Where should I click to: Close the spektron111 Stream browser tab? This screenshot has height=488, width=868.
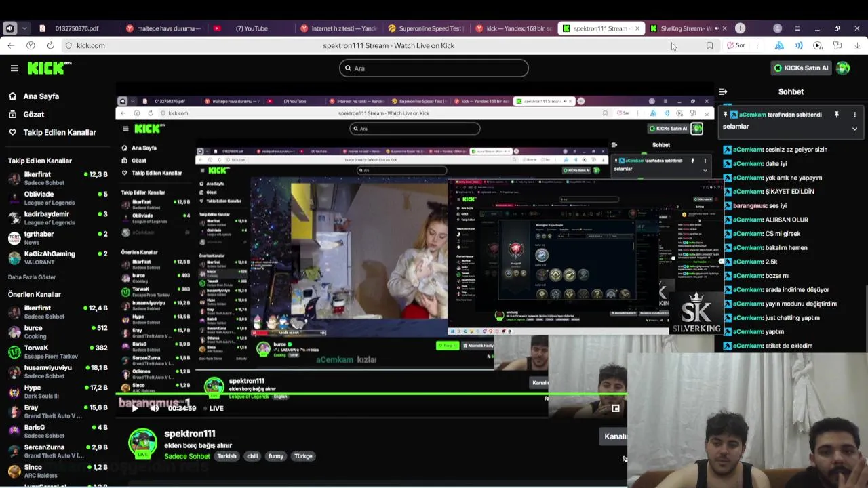[x=637, y=28]
